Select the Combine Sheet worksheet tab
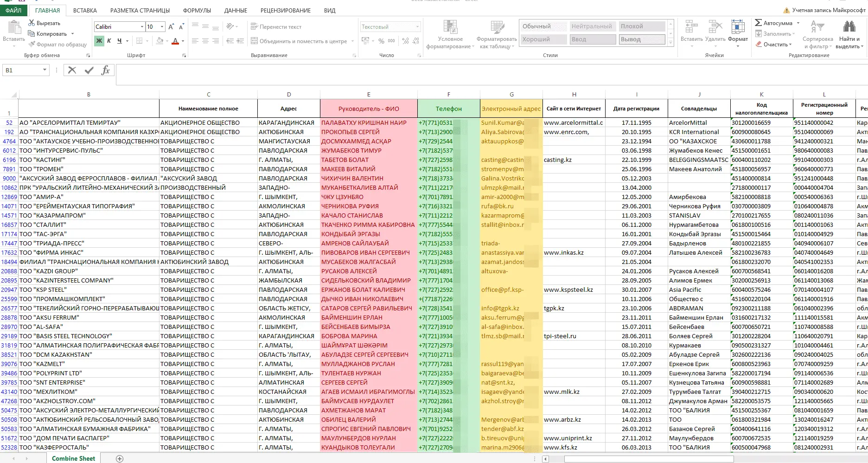The image size is (868, 463). [x=73, y=458]
